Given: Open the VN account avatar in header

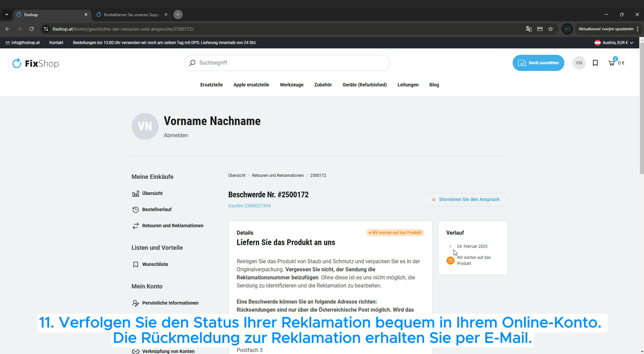Looking at the screenshot, I should (579, 63).
